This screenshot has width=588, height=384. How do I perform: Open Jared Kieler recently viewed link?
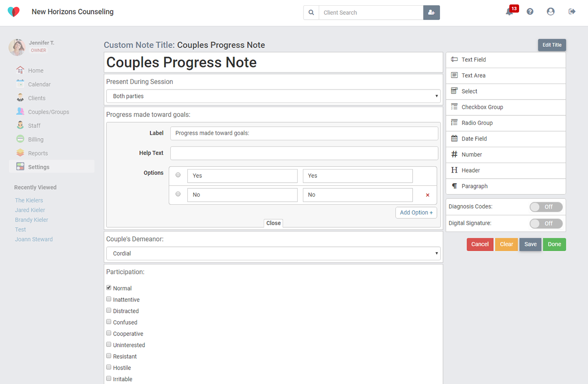pos(30,210)
